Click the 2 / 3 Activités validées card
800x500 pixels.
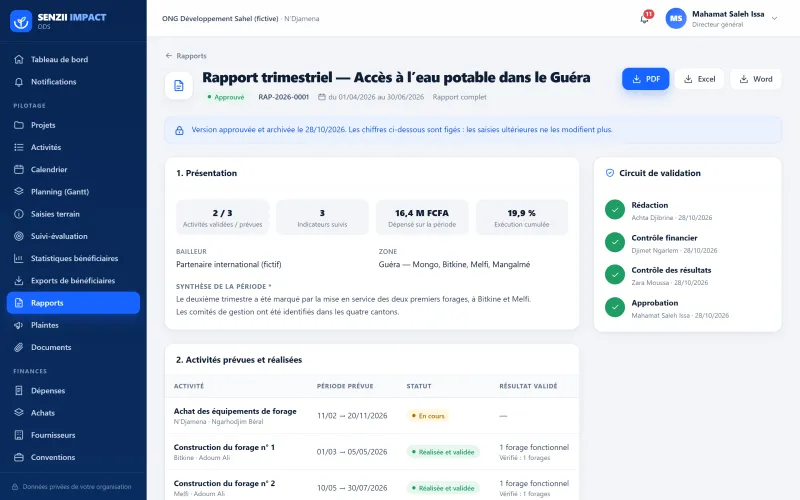(x=222, y=217)
